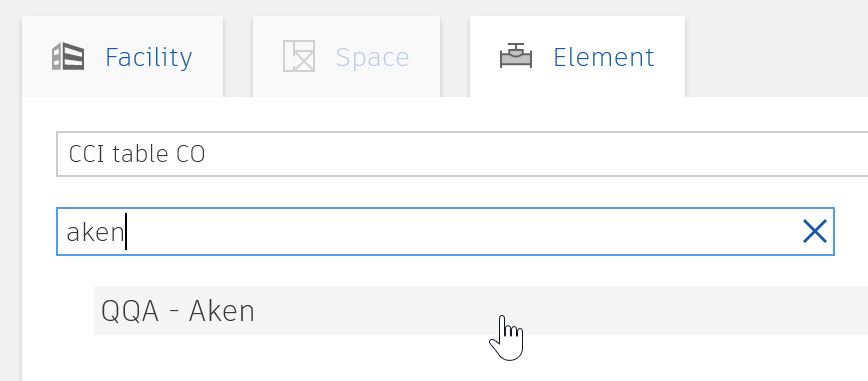Switch to the Space tab
Viewport: 868px width, 381px height.
click(x=347, y=56)
